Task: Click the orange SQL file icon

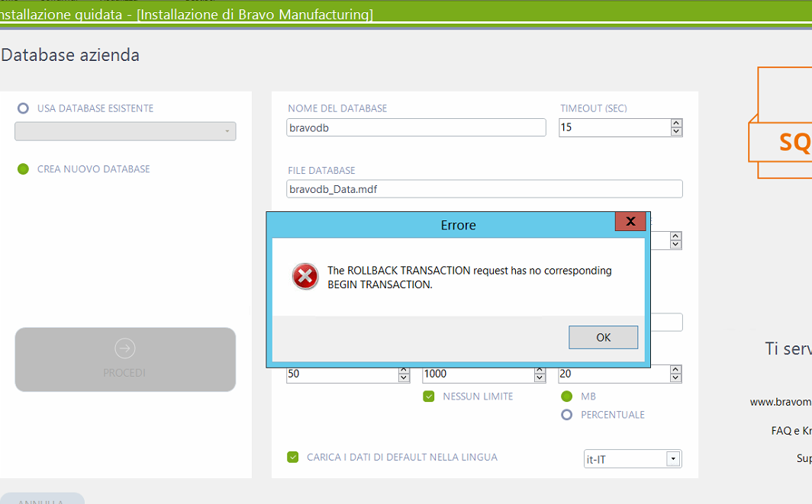Action: click(x=780, y=124)
